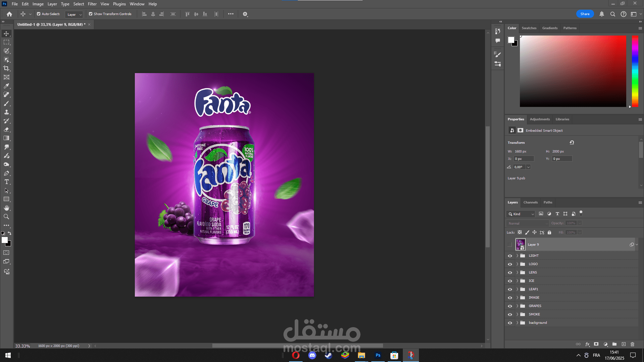Select the Eraser tool

pyautogui.click(x=6, y=129)
